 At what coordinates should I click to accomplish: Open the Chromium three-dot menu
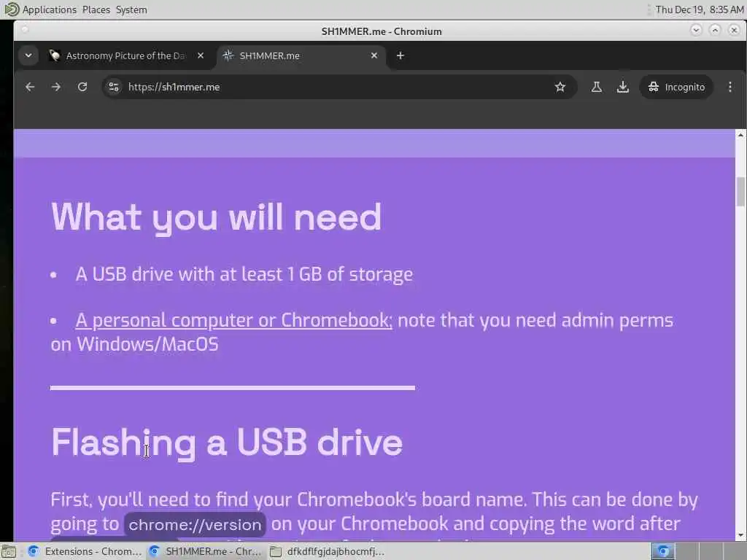tap(729, 87)
